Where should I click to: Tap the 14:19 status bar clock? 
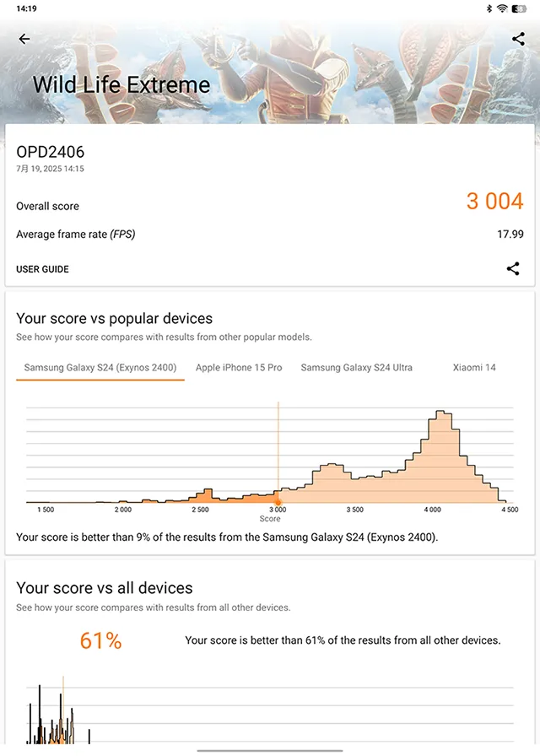26,8
